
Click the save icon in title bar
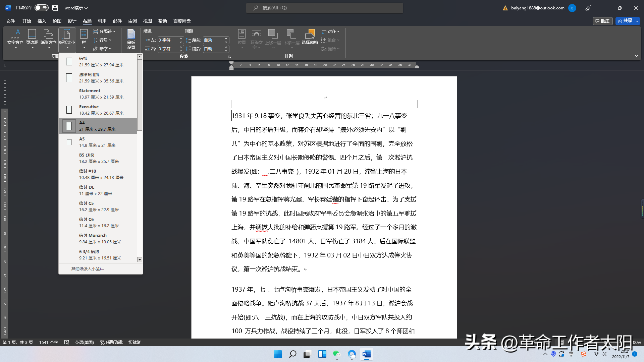pyautogui.click(x=55, y=8)
